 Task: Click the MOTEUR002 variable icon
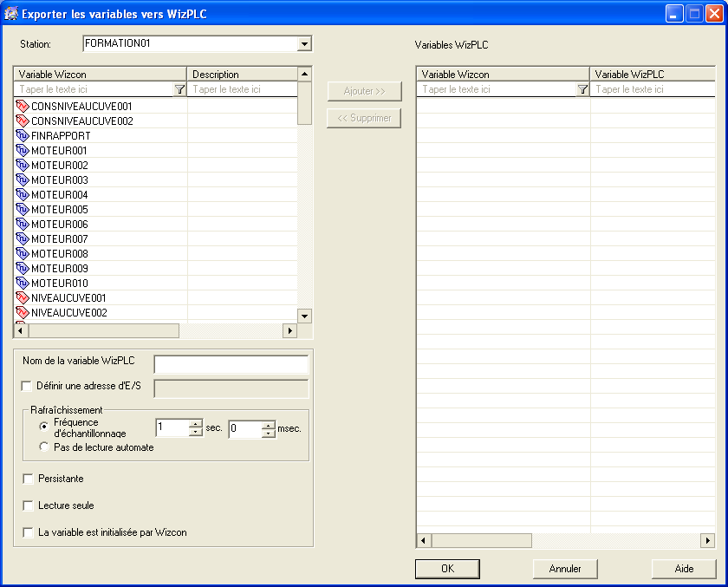pyautogui.click(x=23, y=166)
